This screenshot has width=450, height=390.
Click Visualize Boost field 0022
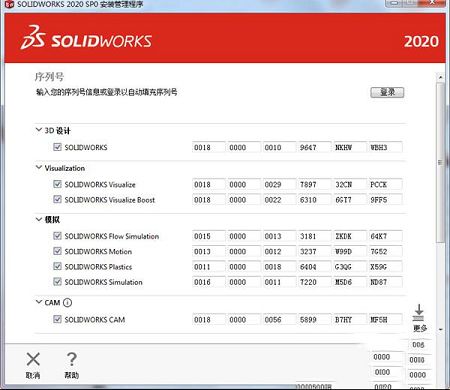(x=279, y=200)
